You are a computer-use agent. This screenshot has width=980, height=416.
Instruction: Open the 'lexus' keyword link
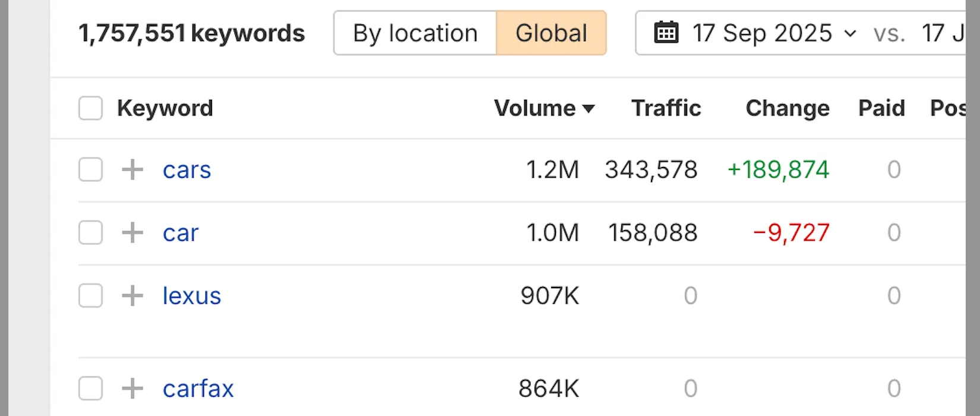pyautogui.click(x=192, y=295)
